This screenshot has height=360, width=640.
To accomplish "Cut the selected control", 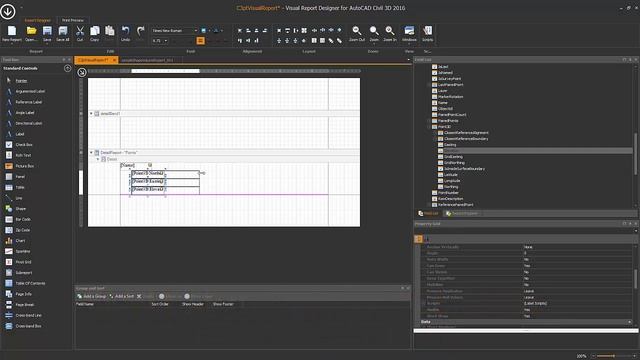I will [x=80, y=33].
